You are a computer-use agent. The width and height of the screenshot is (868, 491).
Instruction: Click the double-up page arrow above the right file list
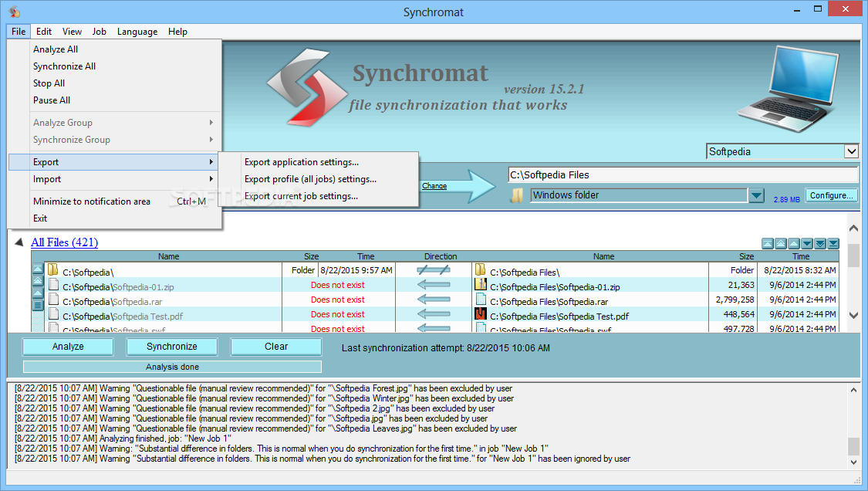781,243
